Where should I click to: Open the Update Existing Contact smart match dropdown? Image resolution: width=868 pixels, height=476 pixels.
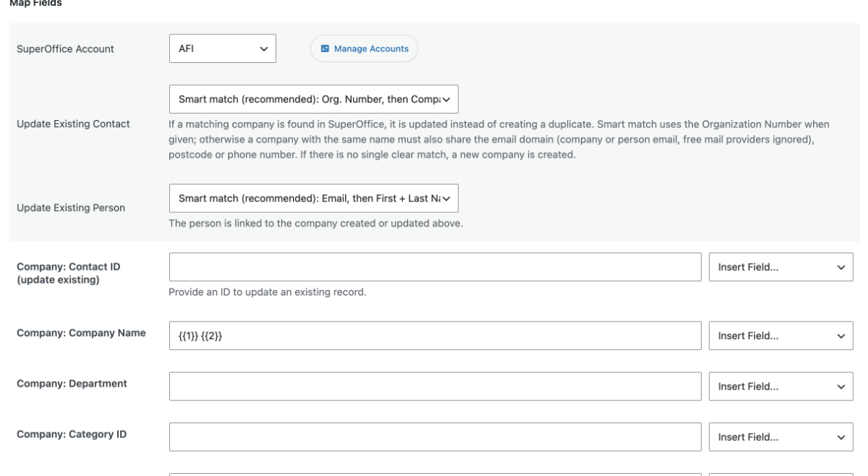click(x=314, y=99)
